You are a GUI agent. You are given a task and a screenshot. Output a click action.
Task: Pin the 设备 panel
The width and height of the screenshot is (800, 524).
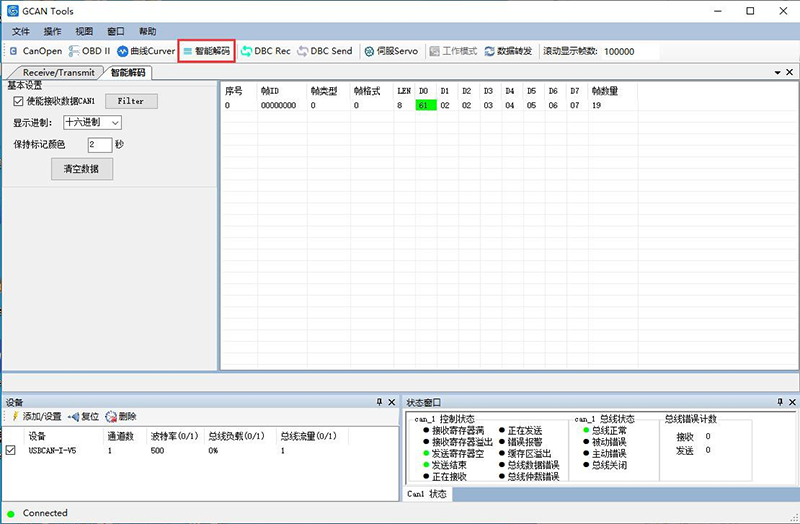click(379, 402)
